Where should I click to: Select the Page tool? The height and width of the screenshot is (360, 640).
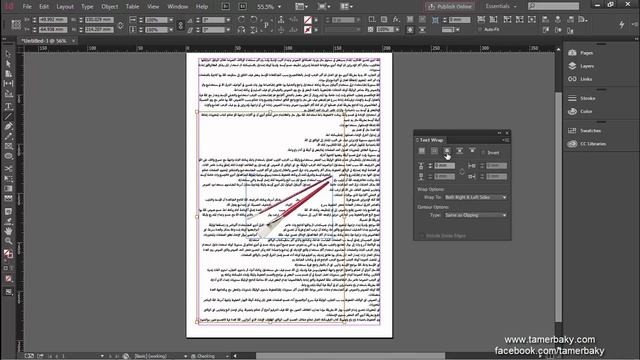[x=8, y=74]
